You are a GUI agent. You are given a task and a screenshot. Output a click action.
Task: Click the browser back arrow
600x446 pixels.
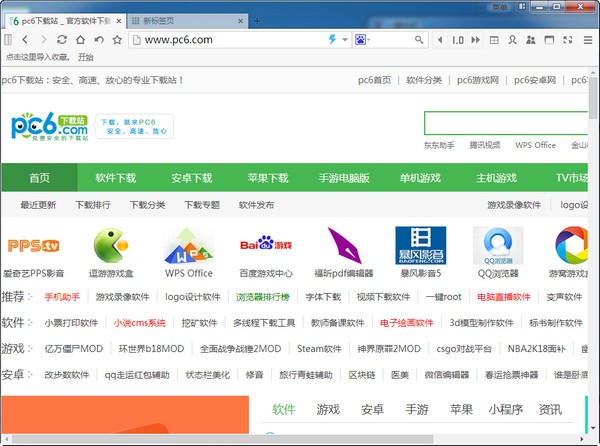coord(26,40)
